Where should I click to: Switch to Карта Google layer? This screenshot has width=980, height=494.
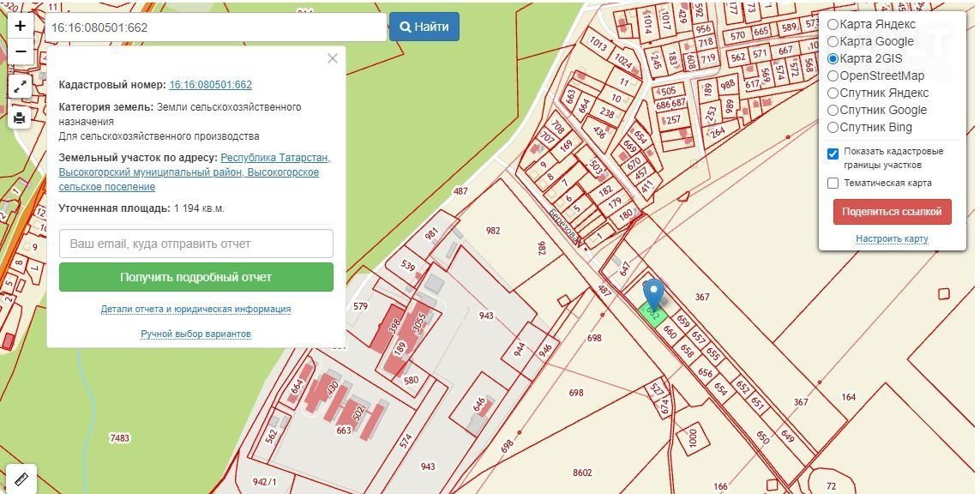tap(833, 41)
